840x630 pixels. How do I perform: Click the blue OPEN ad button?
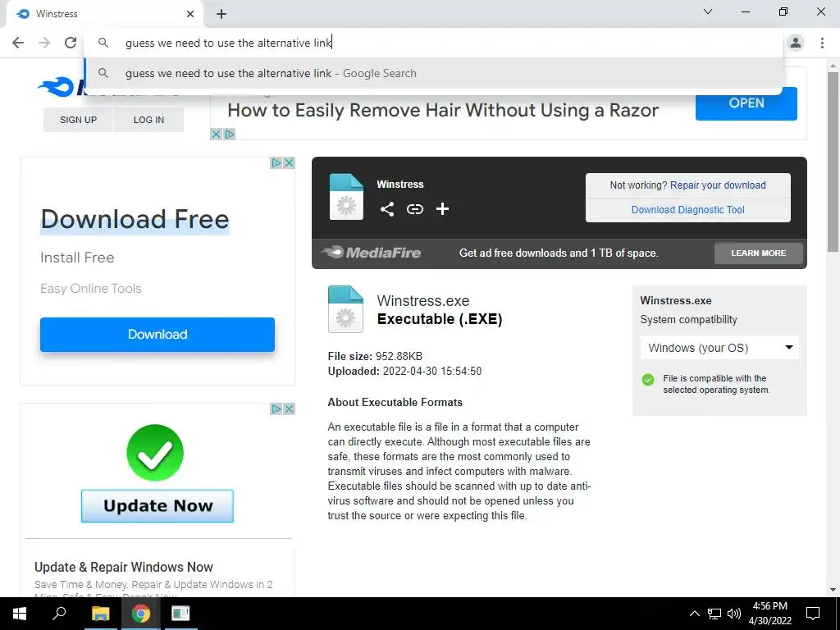pyautogui.click(x=746, y=103)
